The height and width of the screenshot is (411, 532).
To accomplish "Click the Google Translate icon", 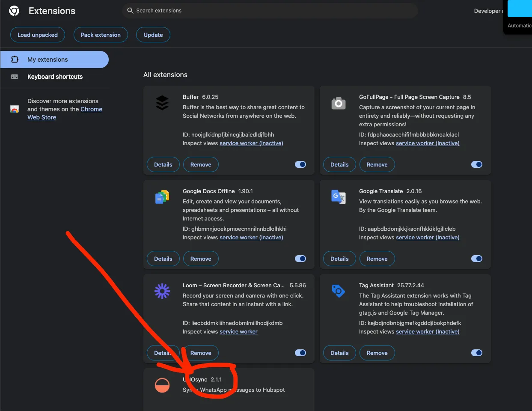I will (339, 197).
